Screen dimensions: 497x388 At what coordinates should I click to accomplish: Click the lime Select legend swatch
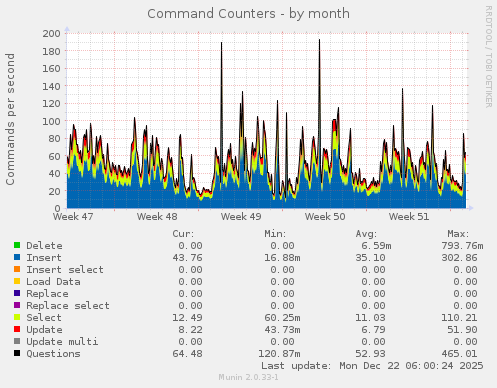(x=17, y=317)
